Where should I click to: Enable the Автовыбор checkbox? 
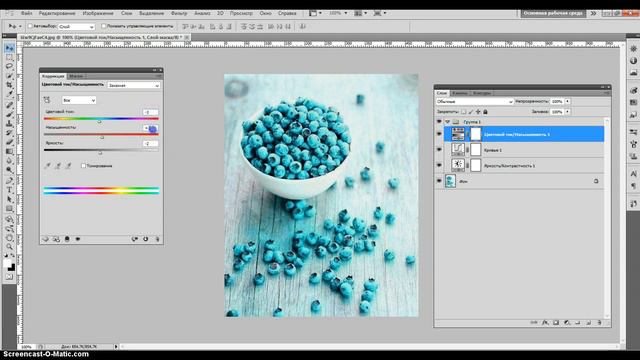pyautogui.click(x=30, y=26)
